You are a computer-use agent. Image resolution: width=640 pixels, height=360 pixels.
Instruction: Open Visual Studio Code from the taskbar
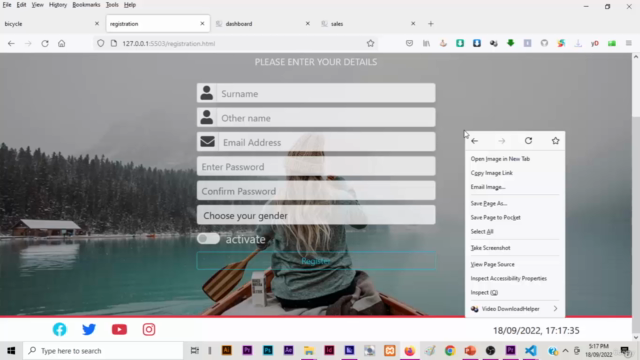tap(531, 350)
